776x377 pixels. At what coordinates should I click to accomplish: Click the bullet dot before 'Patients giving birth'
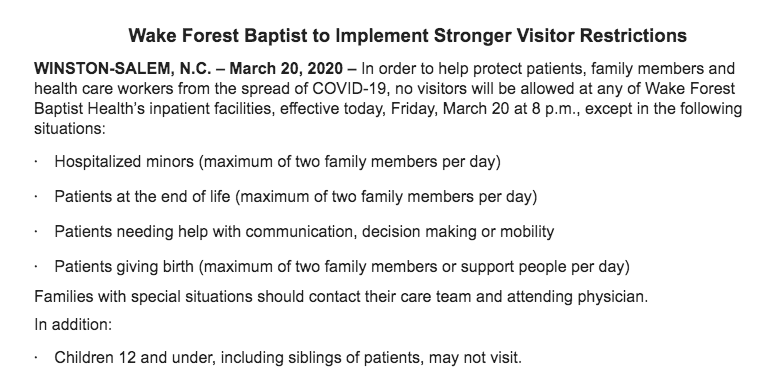pyautogui.click(x=37, y=268)
